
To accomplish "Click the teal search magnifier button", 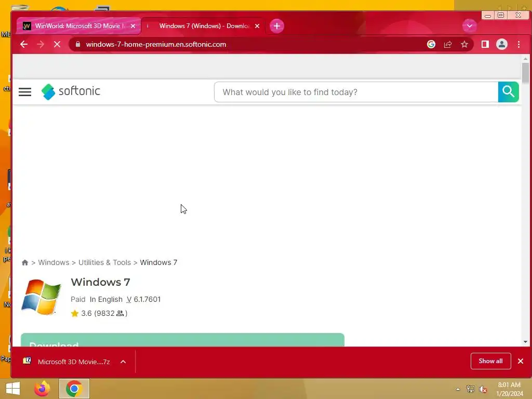I will click(x=508, y=92).
